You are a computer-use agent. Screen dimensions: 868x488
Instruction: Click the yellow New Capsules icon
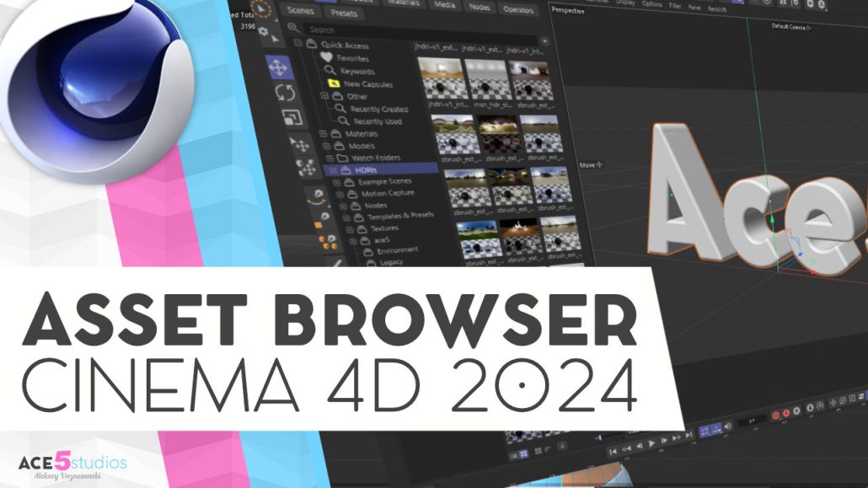[x=334, y=83]
